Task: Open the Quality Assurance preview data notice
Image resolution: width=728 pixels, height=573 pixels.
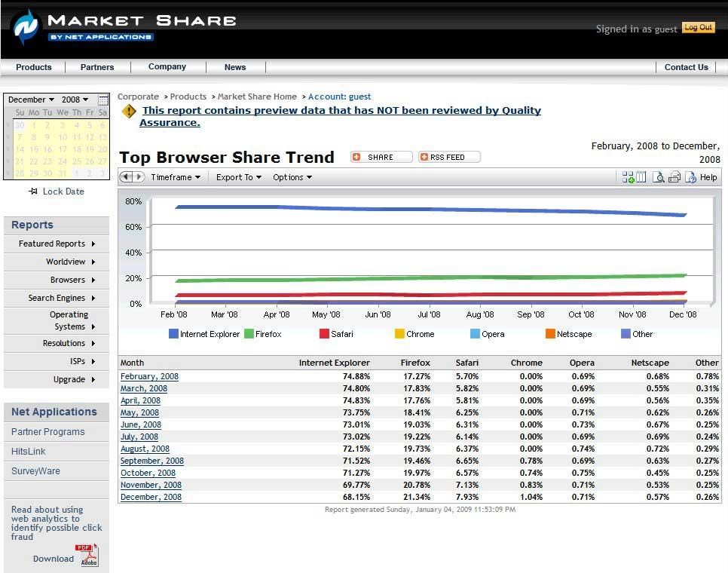Action: click(341, 116)
